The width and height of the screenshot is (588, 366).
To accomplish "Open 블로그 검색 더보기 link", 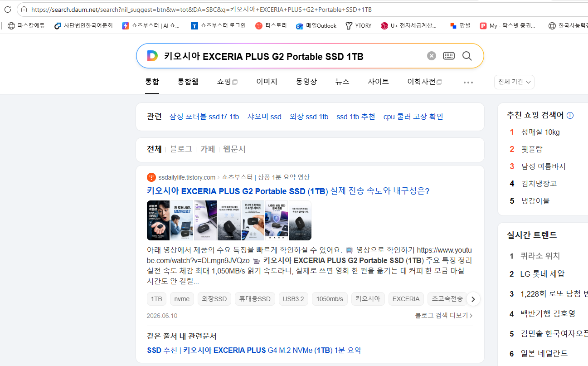I will 444,315.
